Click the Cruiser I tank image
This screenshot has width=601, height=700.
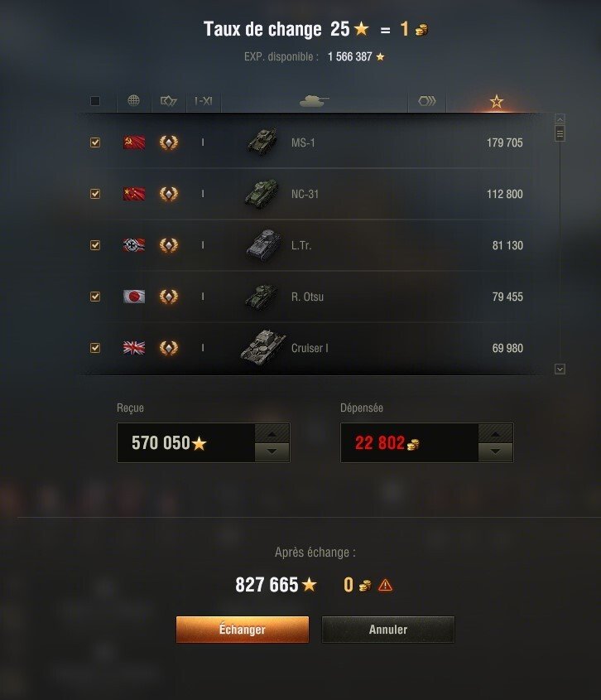click(263, 348)
